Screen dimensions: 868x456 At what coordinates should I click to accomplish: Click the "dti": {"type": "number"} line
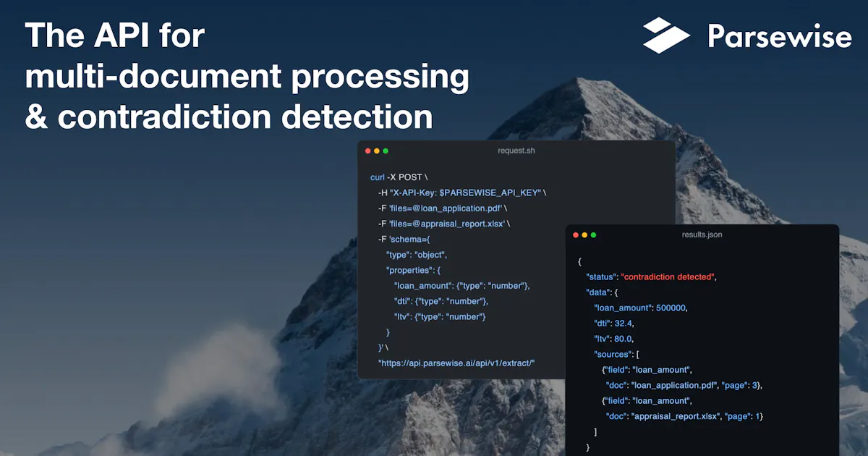[441, 301]
